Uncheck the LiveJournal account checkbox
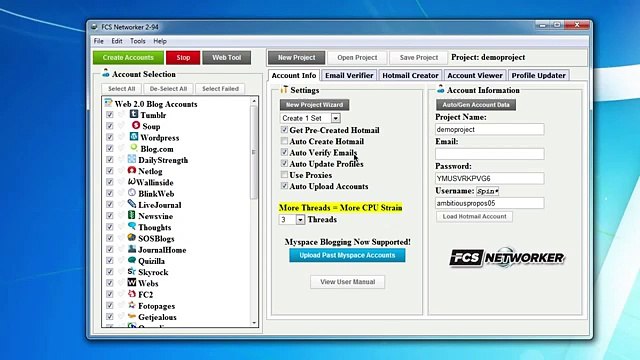Screen dimensions: 640x360 [x=110, y=204]
